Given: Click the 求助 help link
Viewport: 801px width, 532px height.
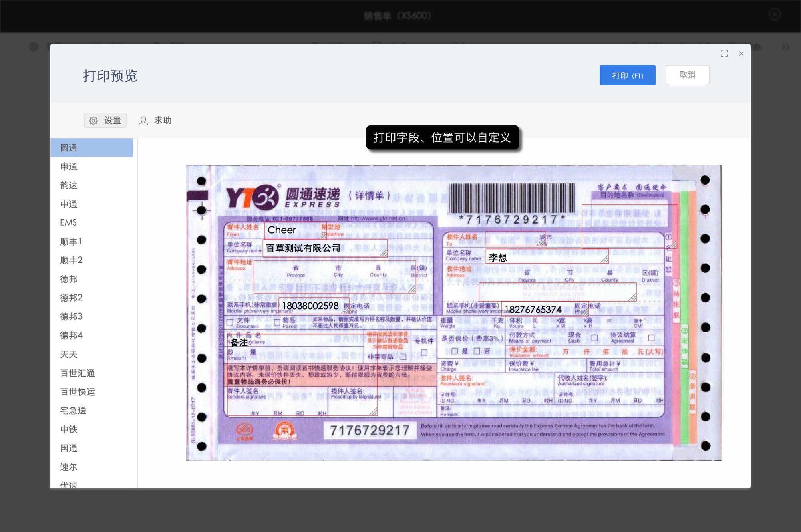Looking at the screenshot, I should point(155,120).
